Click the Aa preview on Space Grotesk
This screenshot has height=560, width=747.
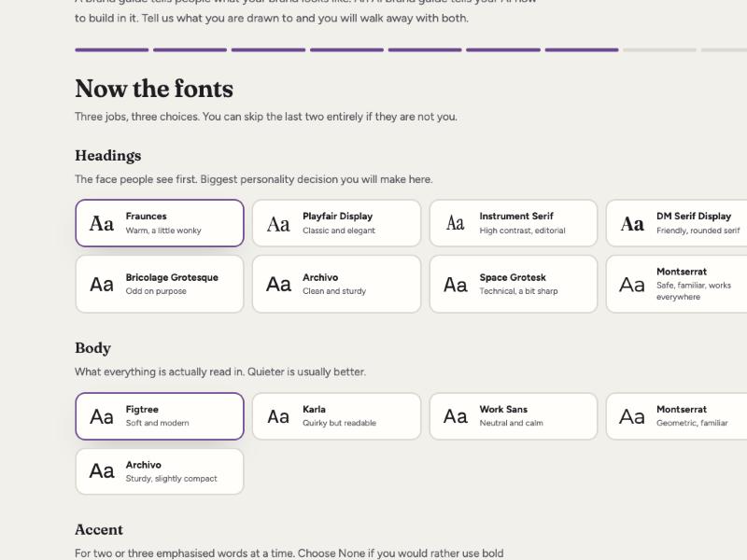456,285
